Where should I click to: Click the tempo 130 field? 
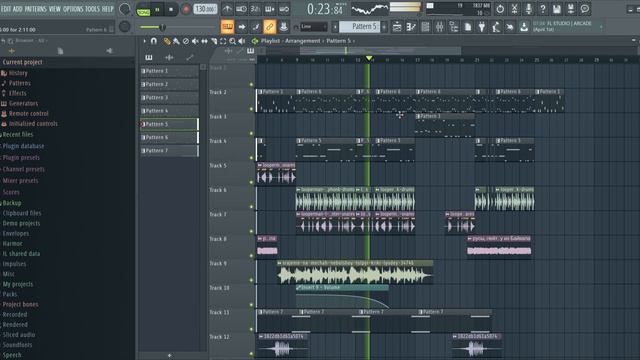[205, 9]
